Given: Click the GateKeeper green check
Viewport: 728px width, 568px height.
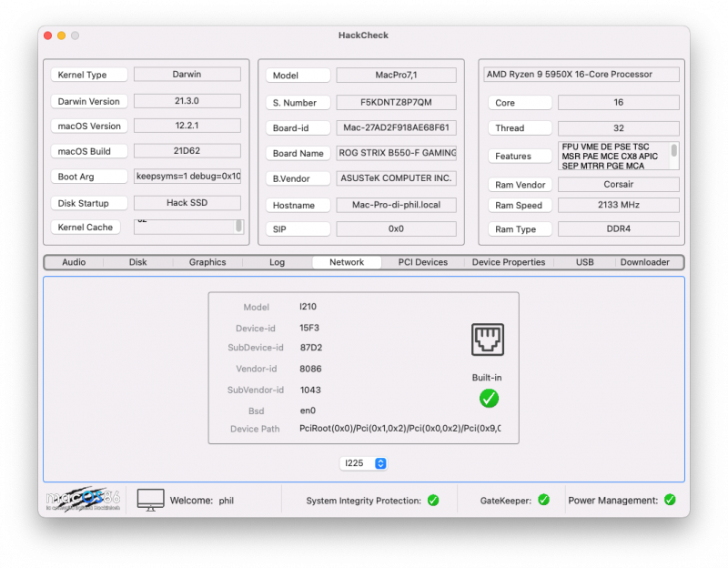Looking at the screenshot, I should tap(543, 500).
